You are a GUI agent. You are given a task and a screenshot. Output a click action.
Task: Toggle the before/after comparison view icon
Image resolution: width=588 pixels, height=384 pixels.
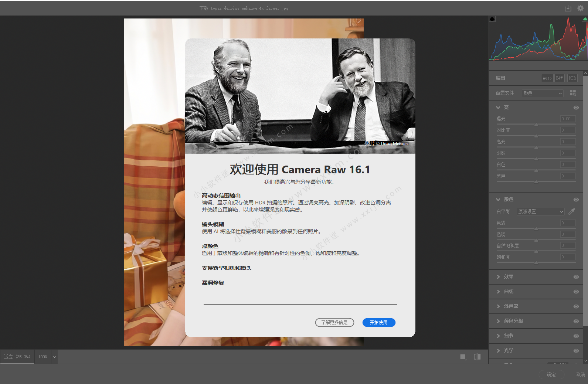tap(477, 357)
